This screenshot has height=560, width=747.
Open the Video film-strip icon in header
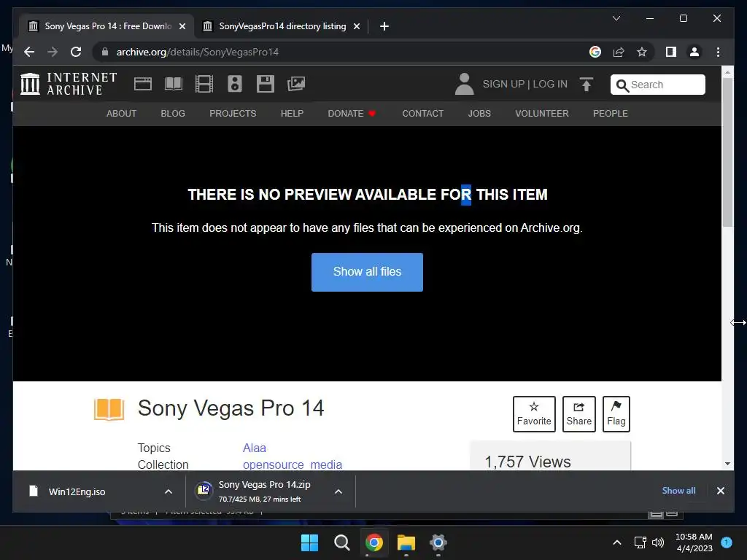click(x=204, y=84)
